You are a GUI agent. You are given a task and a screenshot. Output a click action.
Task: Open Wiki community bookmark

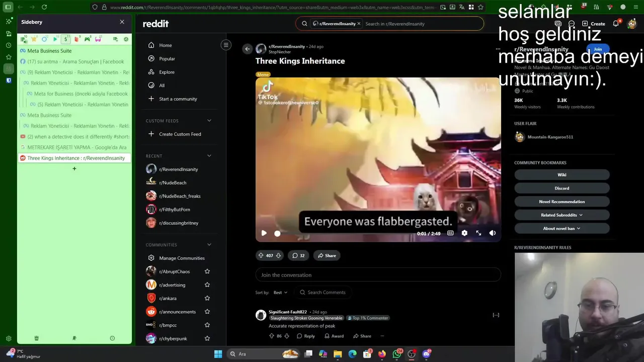pyautogui.click(x=562, y=174)
